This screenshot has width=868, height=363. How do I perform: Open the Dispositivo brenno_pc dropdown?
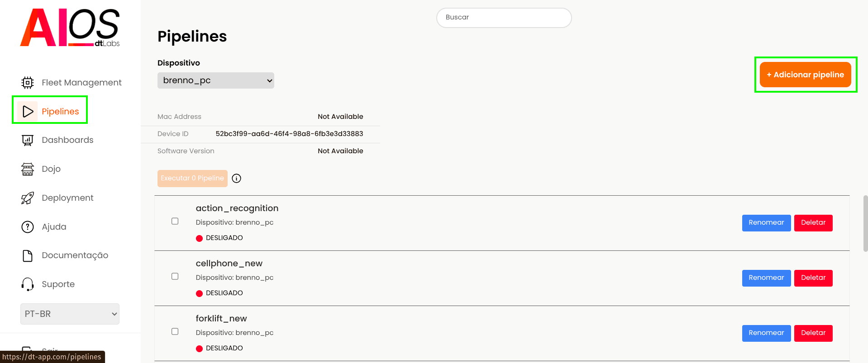[215, 80]
